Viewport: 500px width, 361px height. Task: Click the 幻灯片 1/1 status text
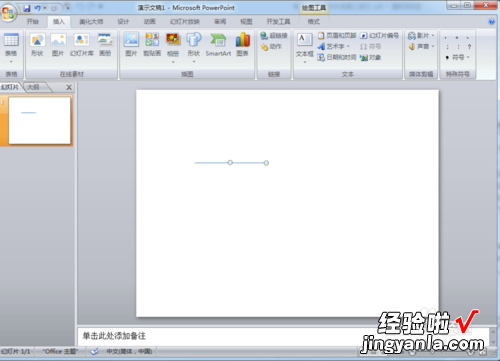click(15, 351)
